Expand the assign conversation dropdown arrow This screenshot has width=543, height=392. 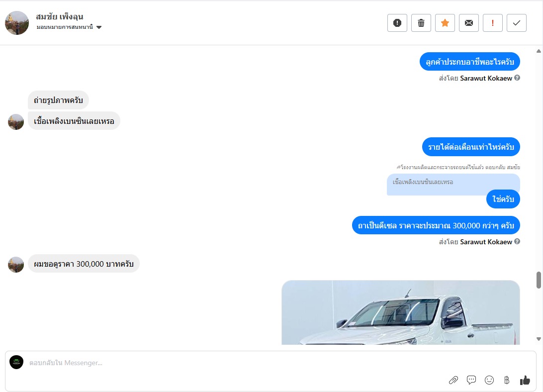pyautogui.click(x=98, y=27)
